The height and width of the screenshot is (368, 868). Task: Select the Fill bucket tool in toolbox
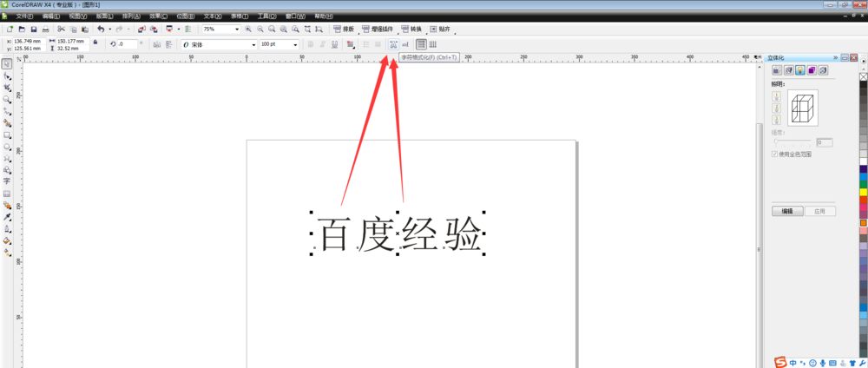[7, 240]
